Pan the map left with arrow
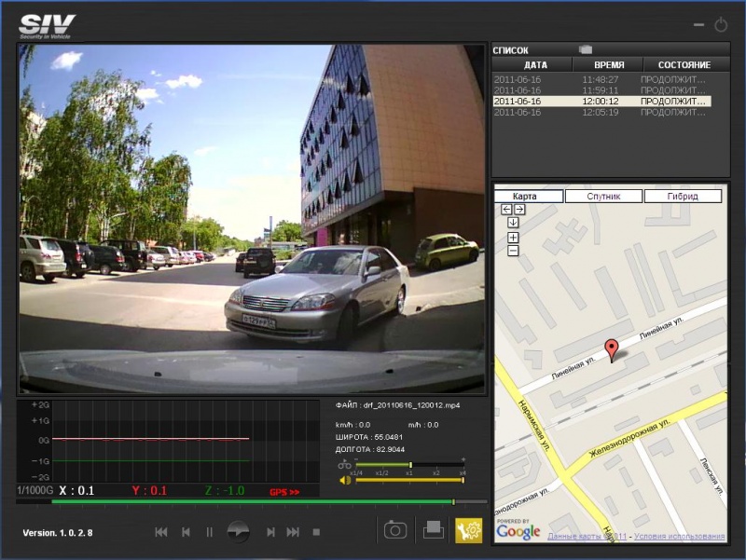Screen dimensions: 746x560 tap(506, 210)
